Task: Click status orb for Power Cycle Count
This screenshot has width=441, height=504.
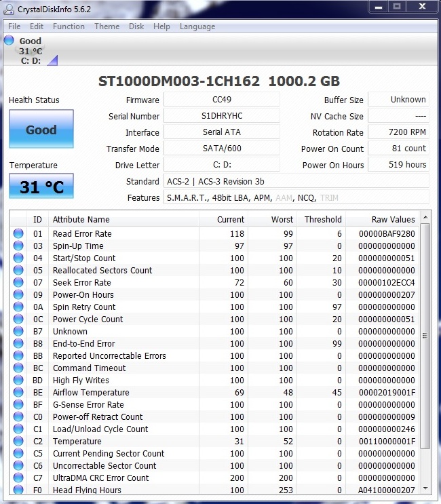Action: click(x=18, y=319)
